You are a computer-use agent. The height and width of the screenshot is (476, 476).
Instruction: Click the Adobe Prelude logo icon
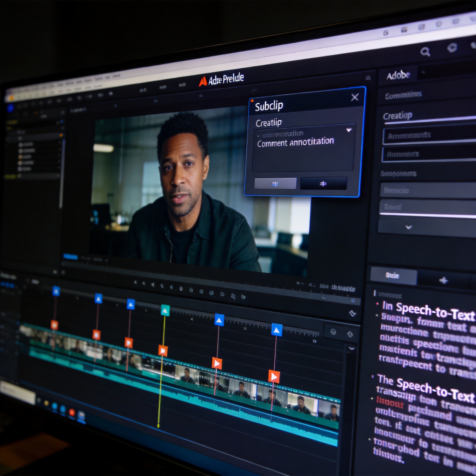pos(203,82)
